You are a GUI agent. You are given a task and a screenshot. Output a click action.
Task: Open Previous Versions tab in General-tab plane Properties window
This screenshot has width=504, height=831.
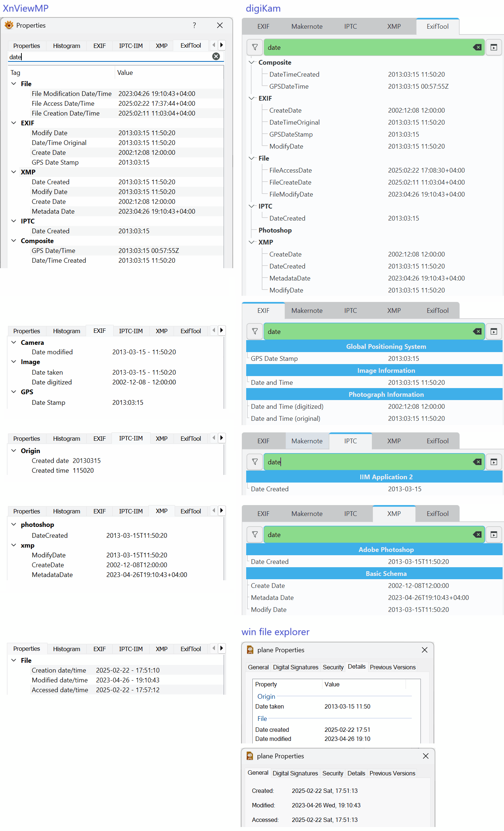[392, 773]
